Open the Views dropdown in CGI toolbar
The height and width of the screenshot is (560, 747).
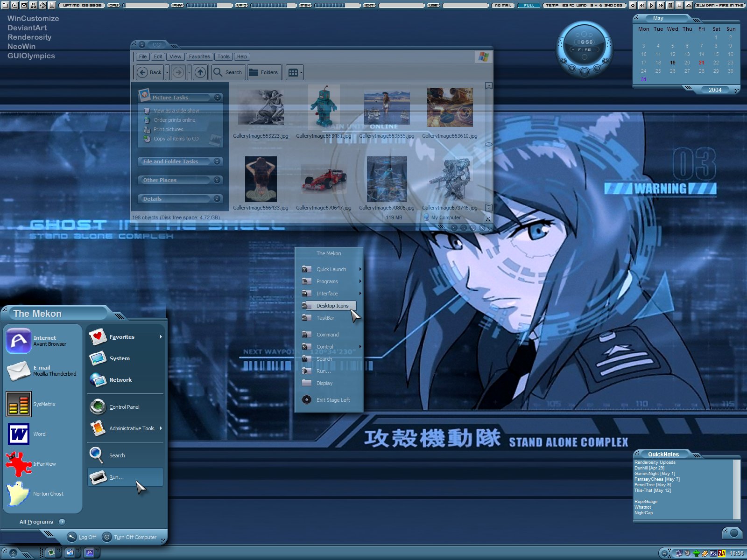click(x=295, y=72)
